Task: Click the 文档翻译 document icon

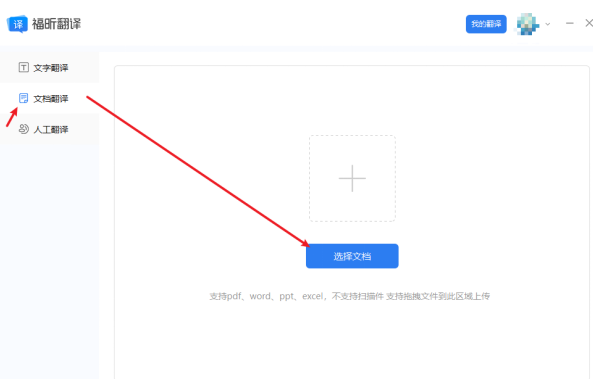Action: (23, 98)
